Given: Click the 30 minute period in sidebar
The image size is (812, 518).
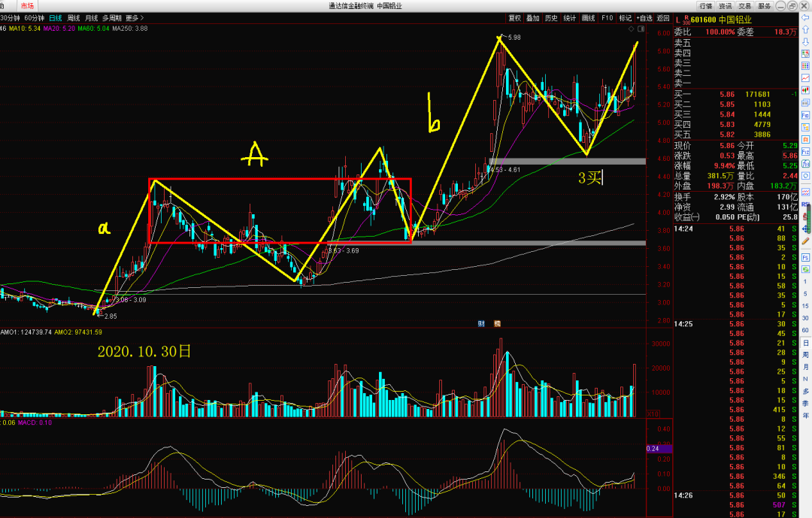Looking at the screenshot, I should (x=805, y=318).
